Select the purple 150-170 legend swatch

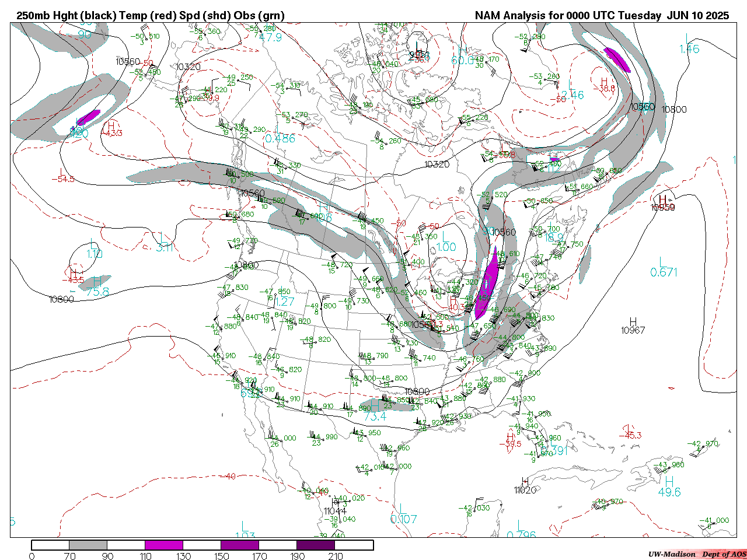click(x=240, y=545)
